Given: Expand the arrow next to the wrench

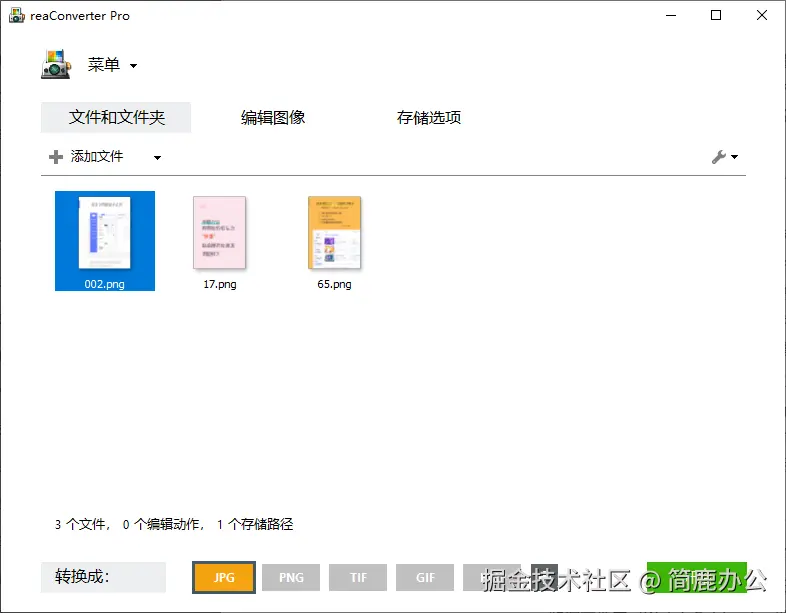Looking at the screenshot, I should 734,157.
